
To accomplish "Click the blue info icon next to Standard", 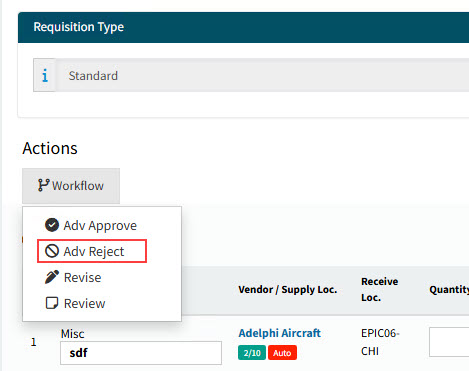I will [x=45, y=75].
